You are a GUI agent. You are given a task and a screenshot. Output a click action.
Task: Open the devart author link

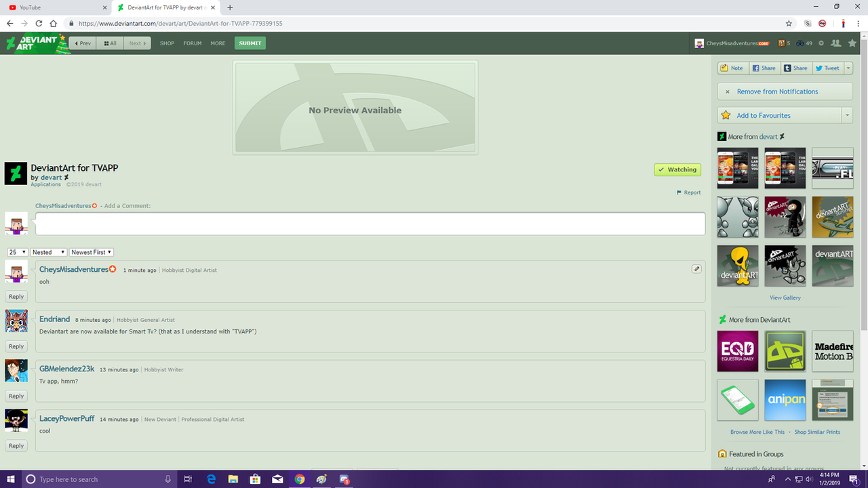pos(51,178)
